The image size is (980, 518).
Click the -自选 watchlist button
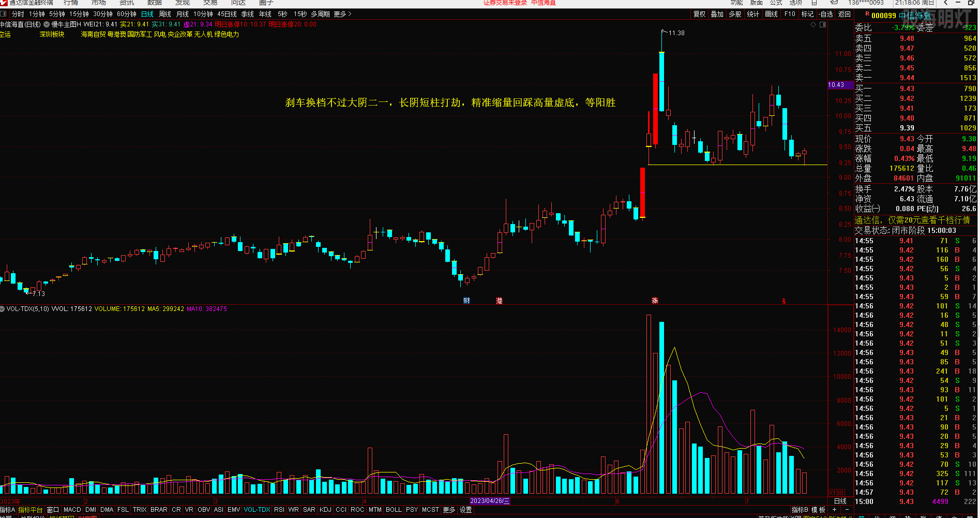pyautogui.click(x=826, y=14)
